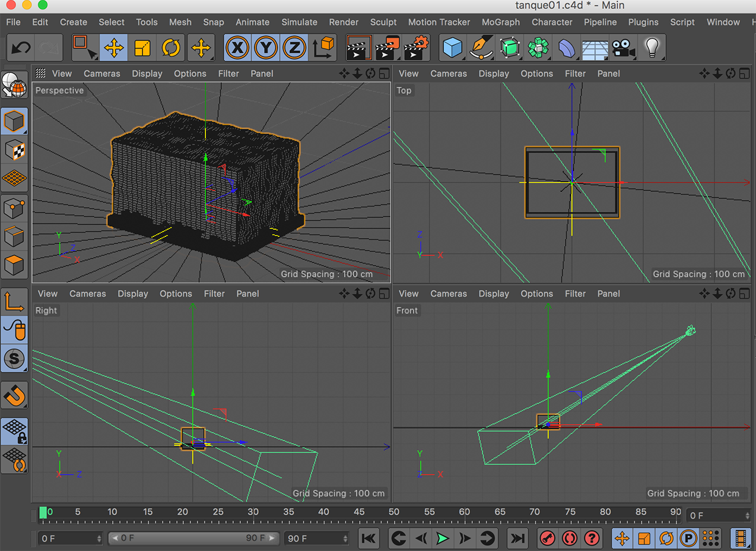Add a Camera object from the toolbar
Image resolution: width=756 pixels, height=551 pixels.
623,48
